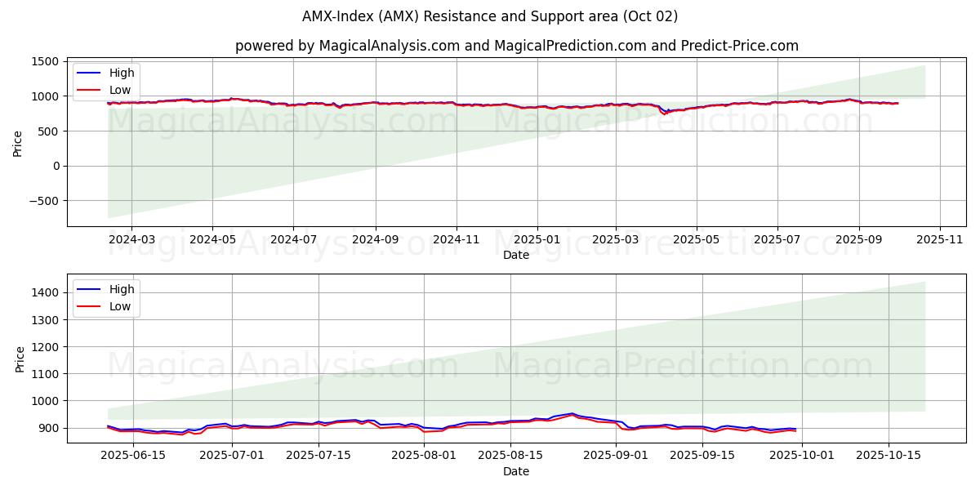Click the Date axis label under the top chart

coord(515,255)
